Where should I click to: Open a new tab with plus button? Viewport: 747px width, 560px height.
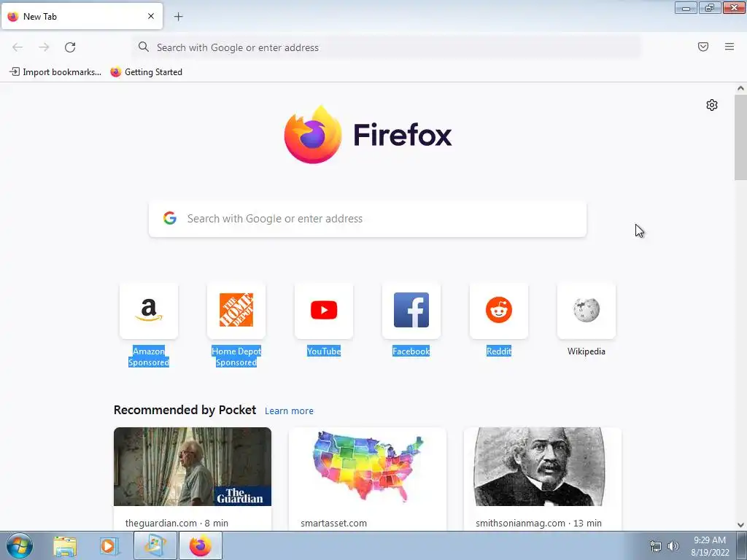pyautogui.click(x=178, y=17)
